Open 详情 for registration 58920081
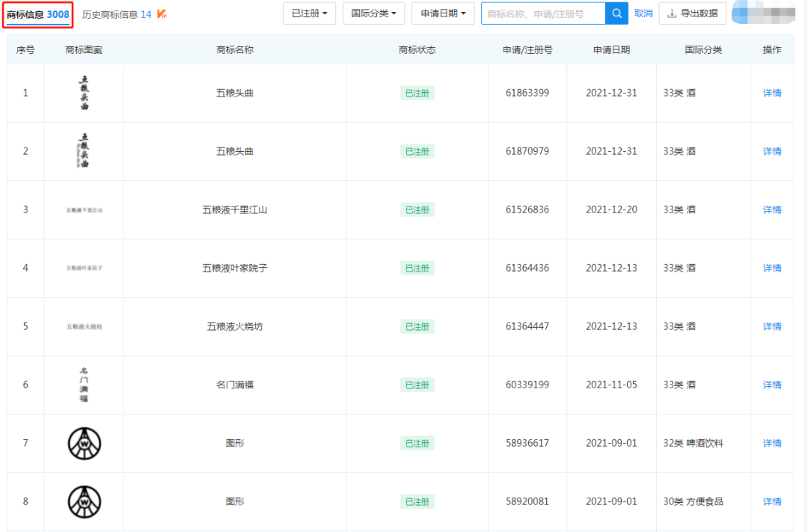 772,501
